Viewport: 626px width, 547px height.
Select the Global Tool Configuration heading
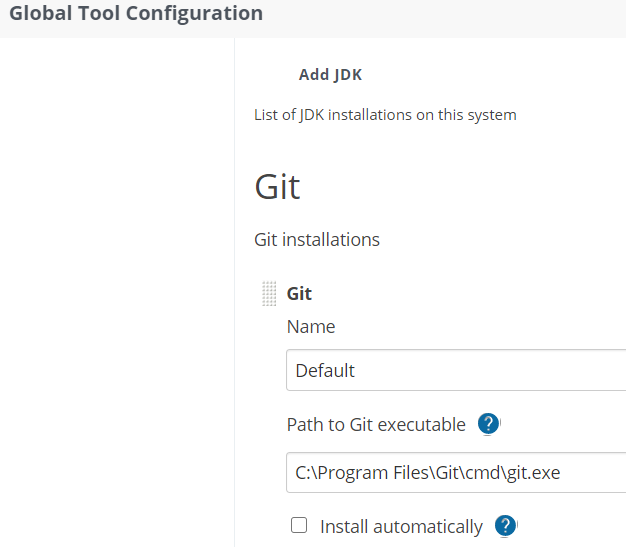[136, 14]
